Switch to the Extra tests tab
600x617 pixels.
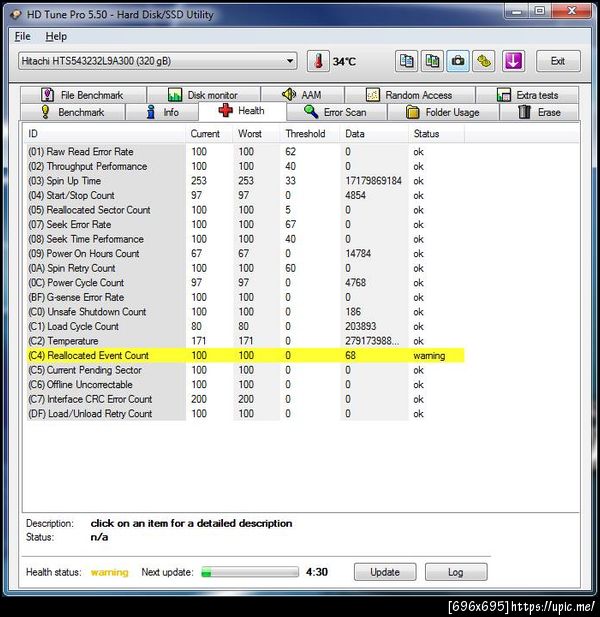[x=527, y=95]
